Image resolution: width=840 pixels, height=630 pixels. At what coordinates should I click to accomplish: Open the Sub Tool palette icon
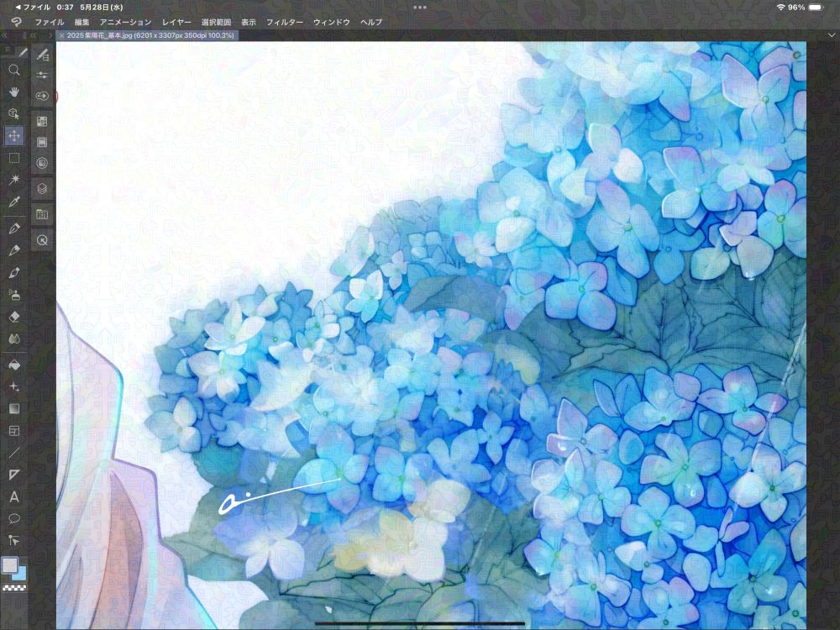[x=42, y=55]
